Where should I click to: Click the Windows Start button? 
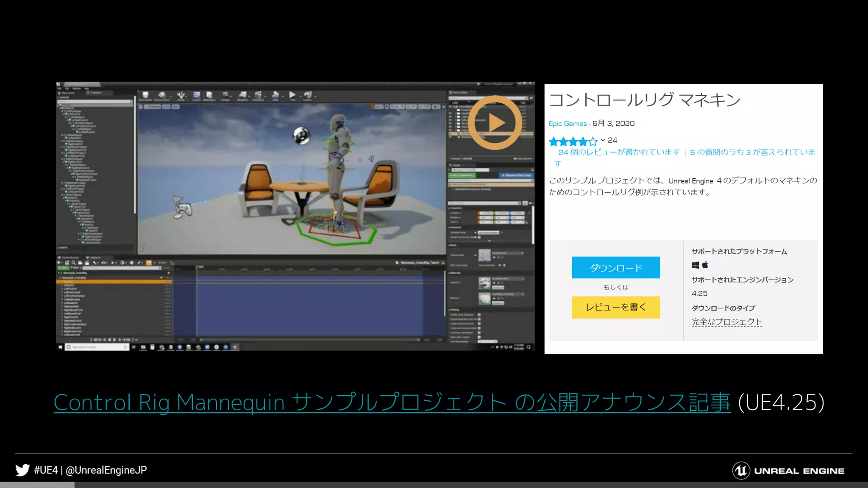pos(60,347)
